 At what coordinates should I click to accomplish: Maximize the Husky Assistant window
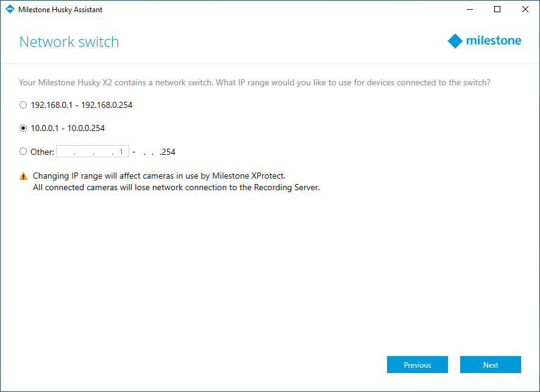click(497, 9)
